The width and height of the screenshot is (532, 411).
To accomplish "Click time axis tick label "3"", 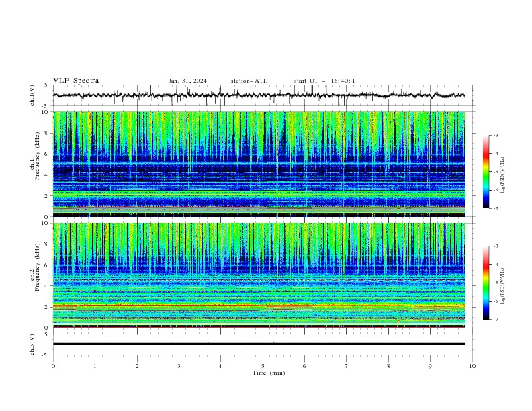I will [179, 366].
